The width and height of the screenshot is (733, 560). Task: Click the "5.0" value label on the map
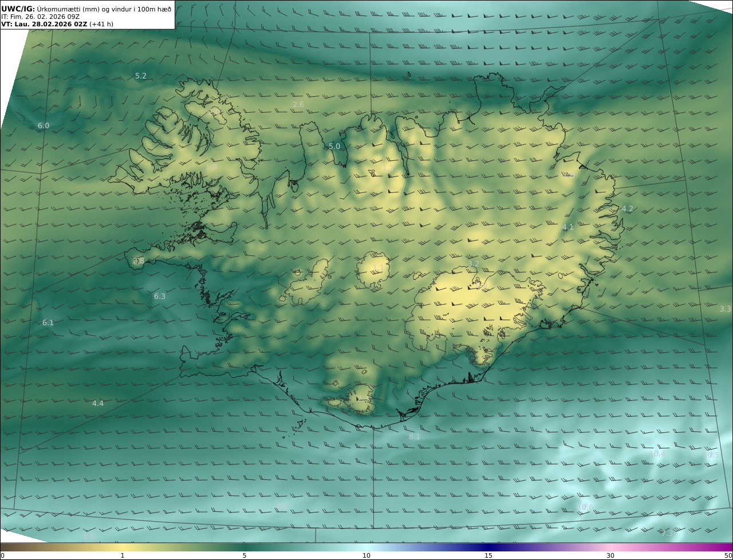click(x=334, y=146)
